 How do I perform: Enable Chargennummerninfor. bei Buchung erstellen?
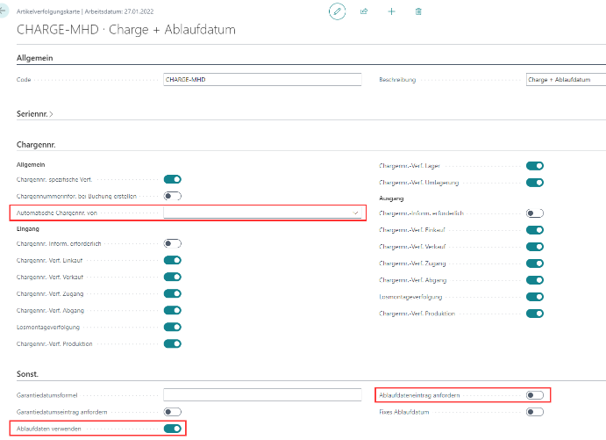[173, 196]
